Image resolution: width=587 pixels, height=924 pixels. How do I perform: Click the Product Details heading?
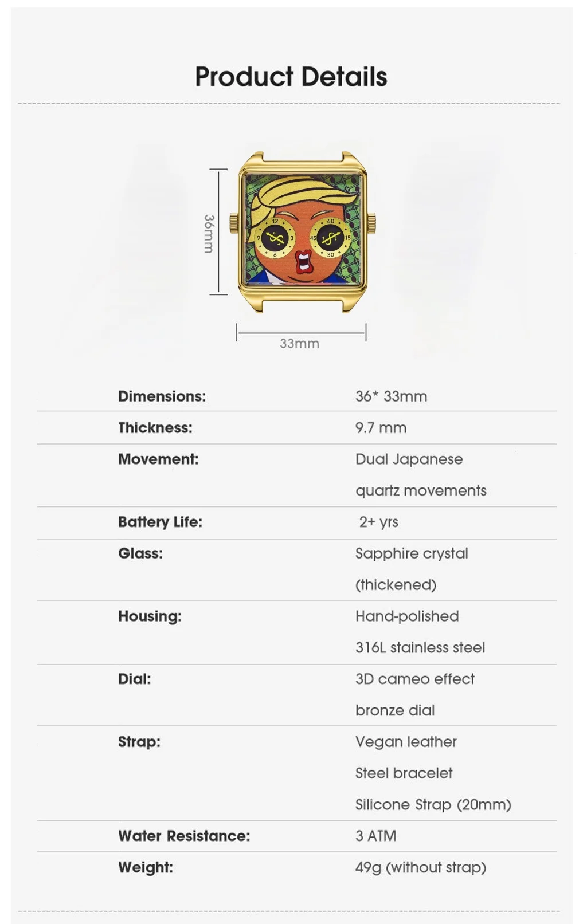tap(291, 77)
